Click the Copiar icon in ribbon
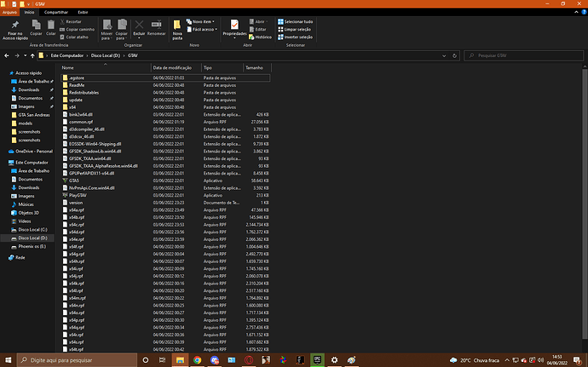The width and height of the screenshot is (588, 367). (x=36, y=28)
